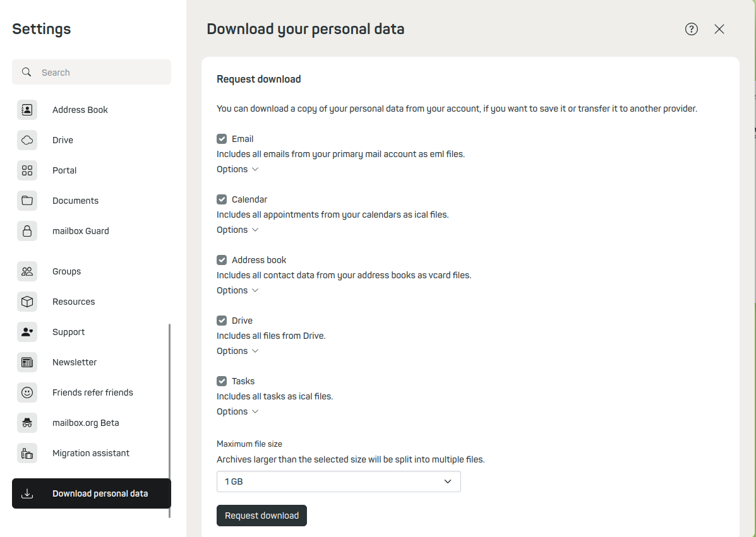756x537 pixels.
Task: Close the settings dialog
Action: pos(719,29)
